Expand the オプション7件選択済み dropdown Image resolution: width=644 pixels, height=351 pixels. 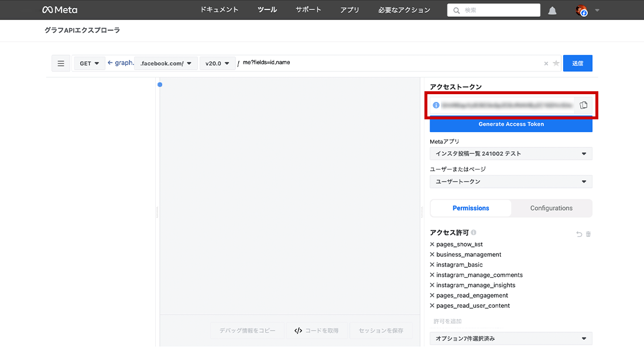pos(511,339)
